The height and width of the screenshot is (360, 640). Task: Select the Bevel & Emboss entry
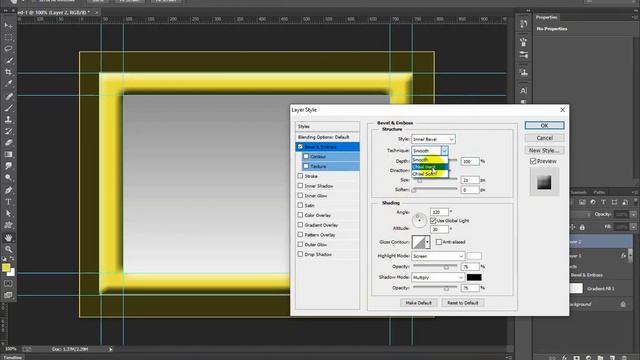tap(327, 147)
